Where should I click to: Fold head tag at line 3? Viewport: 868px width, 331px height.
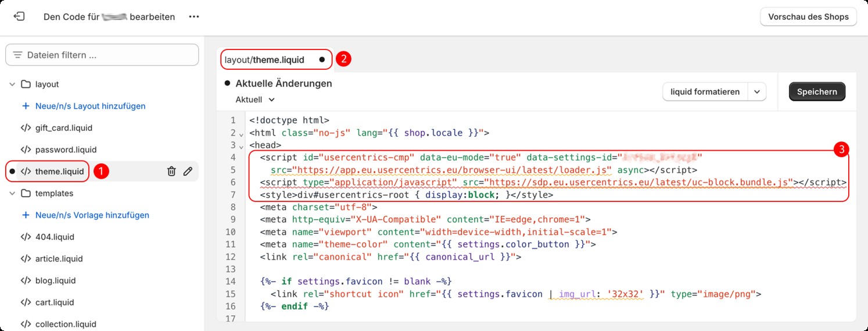[242, 147]
